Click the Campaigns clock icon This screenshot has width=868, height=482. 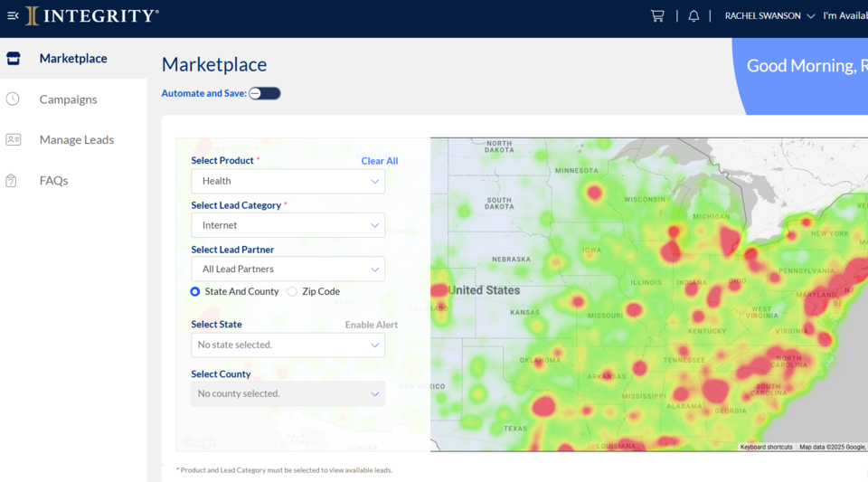click(13, 99)
